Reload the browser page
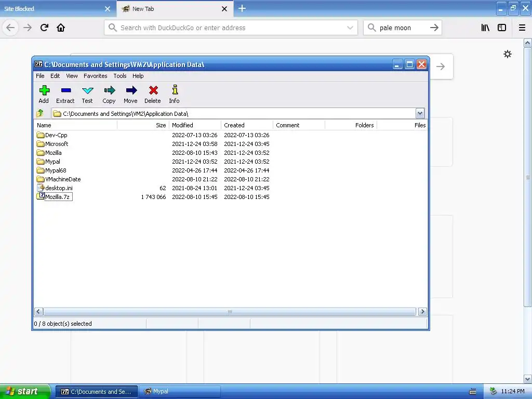 [x=44, y=28]
